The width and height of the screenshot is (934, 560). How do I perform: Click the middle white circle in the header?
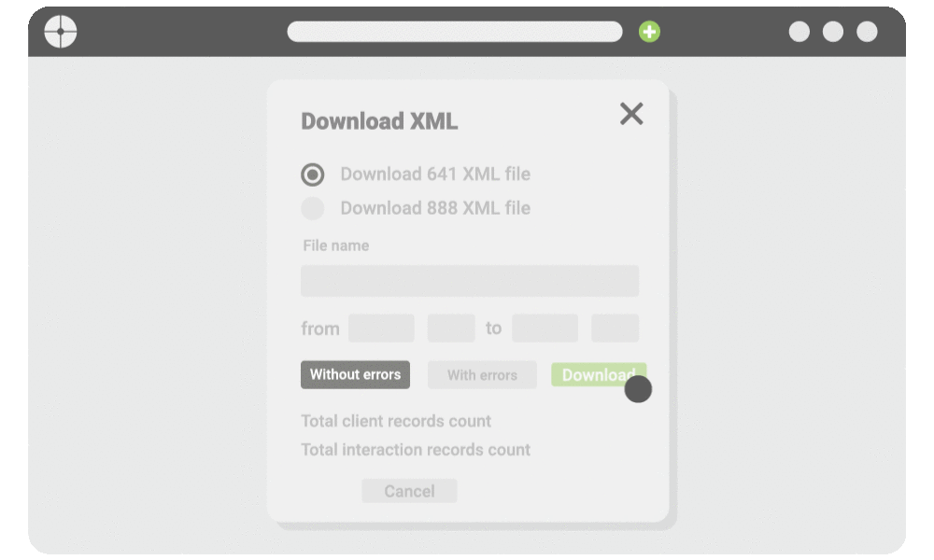pos(833,32)
